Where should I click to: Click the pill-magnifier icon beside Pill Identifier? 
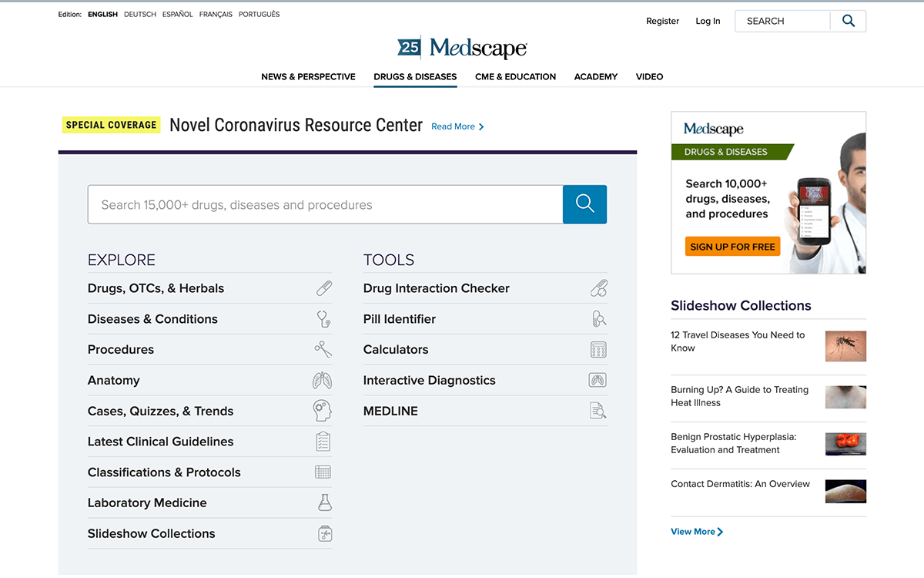pos(598,318)
